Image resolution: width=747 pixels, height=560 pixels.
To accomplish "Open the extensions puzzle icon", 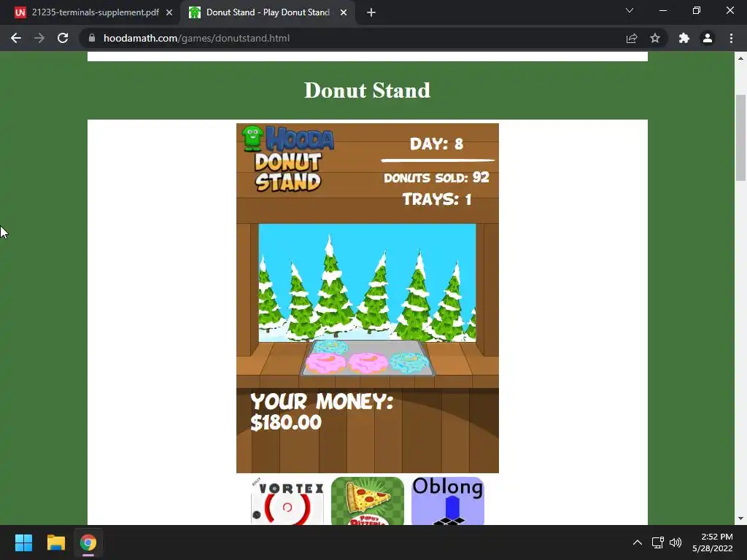I will tap(684, 38).
